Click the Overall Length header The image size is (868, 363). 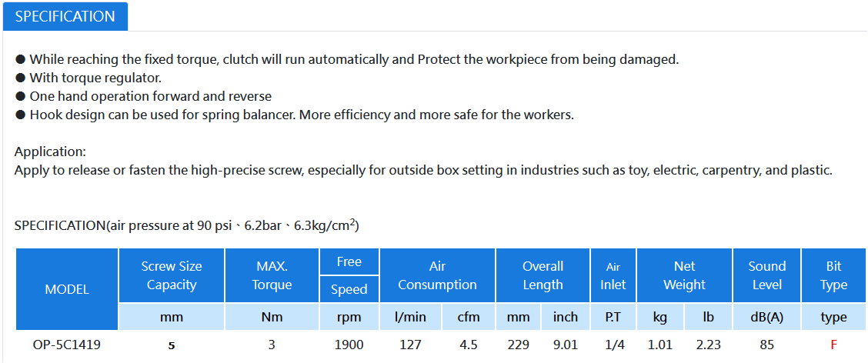point(543,275)
